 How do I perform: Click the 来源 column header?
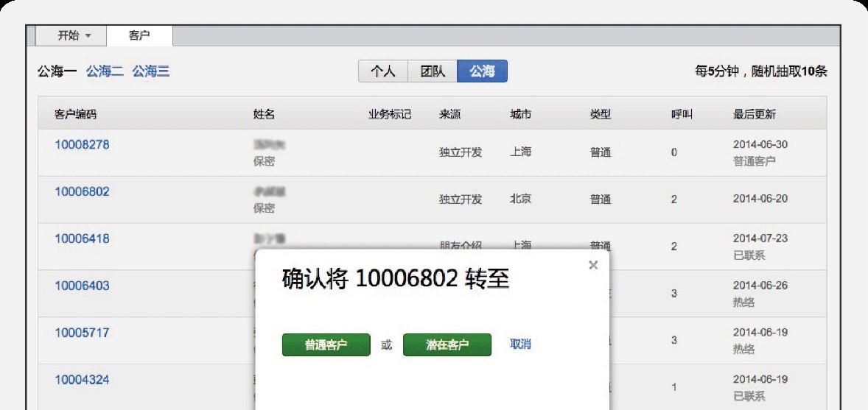[450, 115]
